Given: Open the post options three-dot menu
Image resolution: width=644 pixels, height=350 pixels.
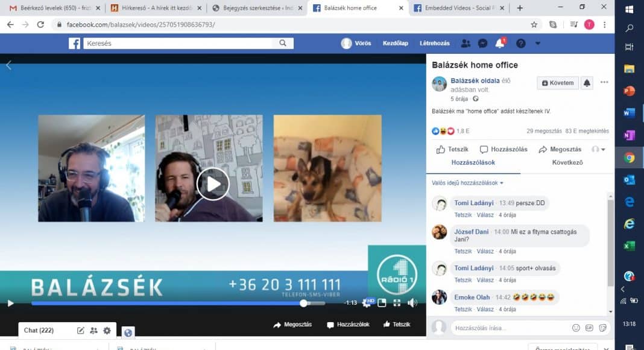Looking at the screenshot, I should coord(604,82).
